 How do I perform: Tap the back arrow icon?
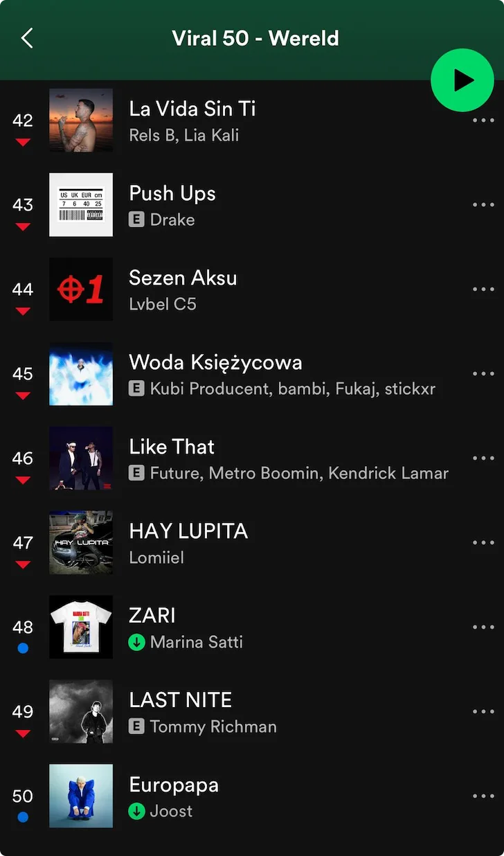pyautogui.click(x=27, y=38)
